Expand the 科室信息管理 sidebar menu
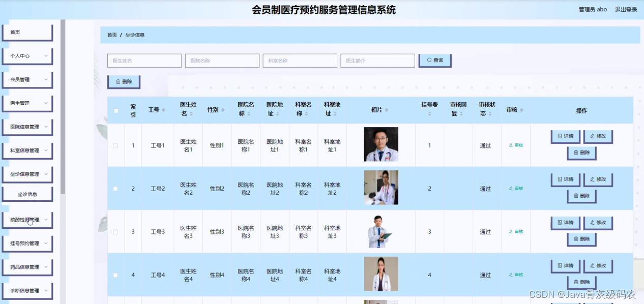The height and width of the screenshot is (304, 644). [27, 150]
